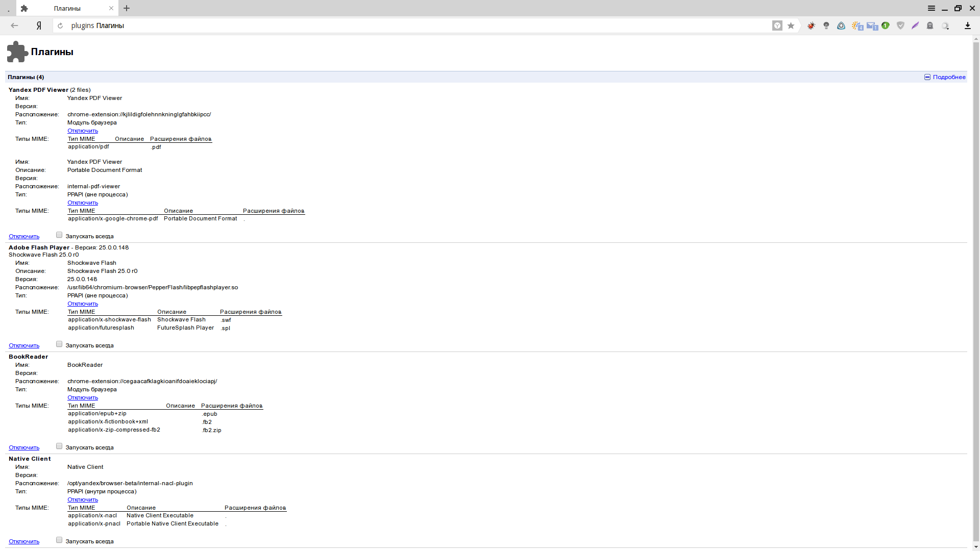Click Отключить under the Shockwave Flash type
This screenshot has height=551, width=980.
click(83, 304)
